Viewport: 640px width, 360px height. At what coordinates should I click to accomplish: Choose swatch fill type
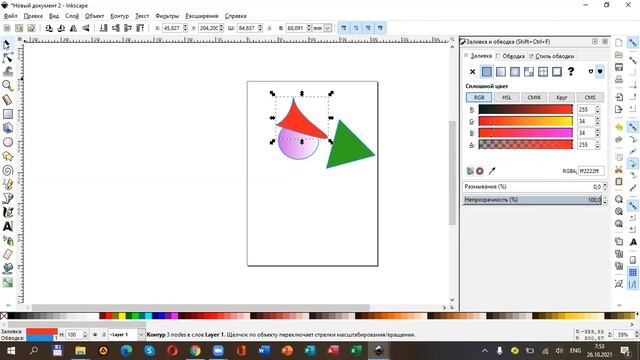[x=557, y=72]
